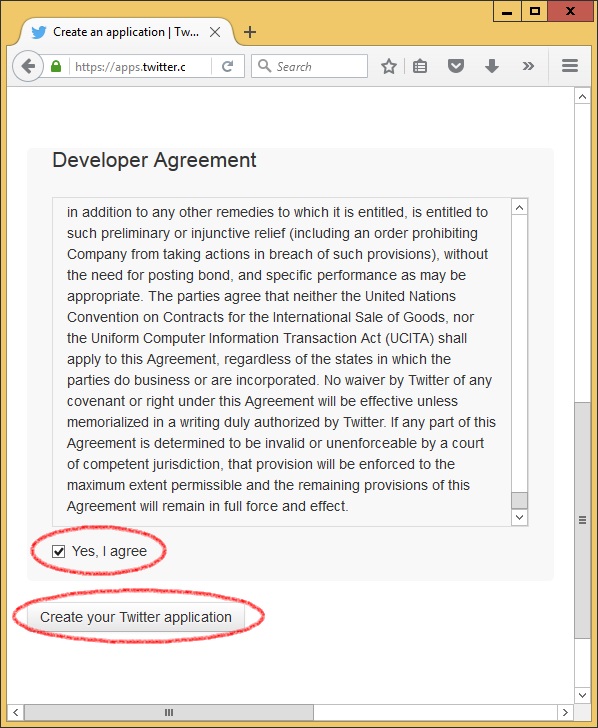Image resolution: width=598 pixels, height=728 pixels.
Task: Select the "Create an application" tab
Action: pos(125,32)
